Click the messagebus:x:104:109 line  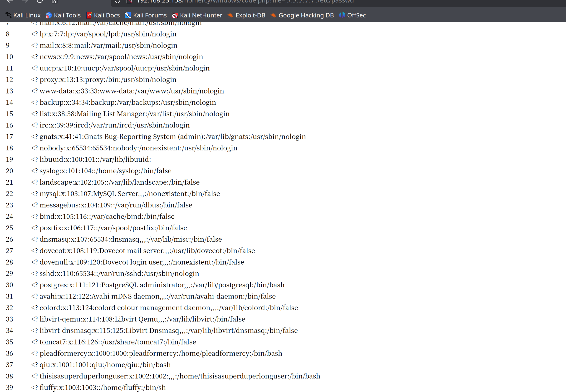112,205
